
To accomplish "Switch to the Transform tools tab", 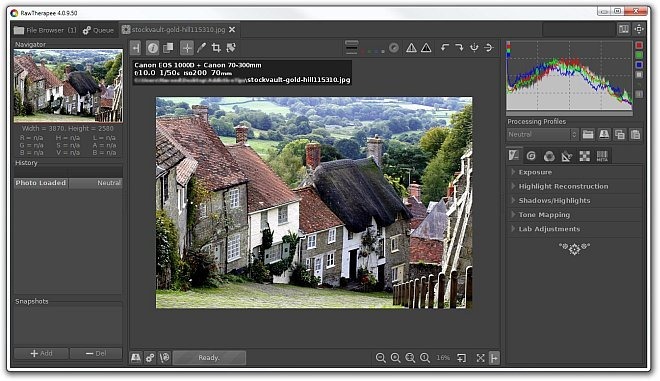I will click(567, 156).
